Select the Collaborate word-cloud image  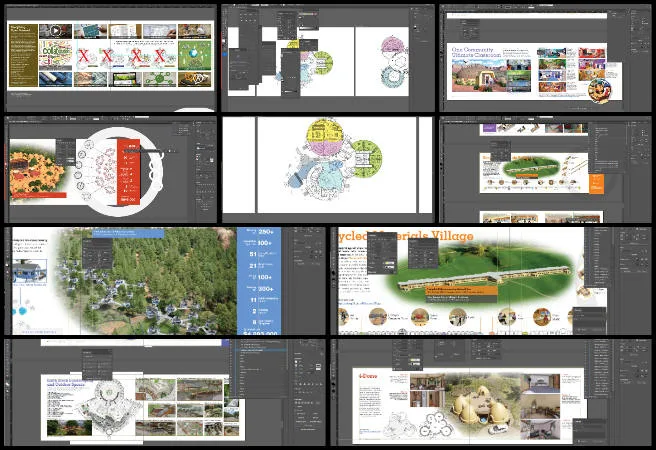[56, 55]
